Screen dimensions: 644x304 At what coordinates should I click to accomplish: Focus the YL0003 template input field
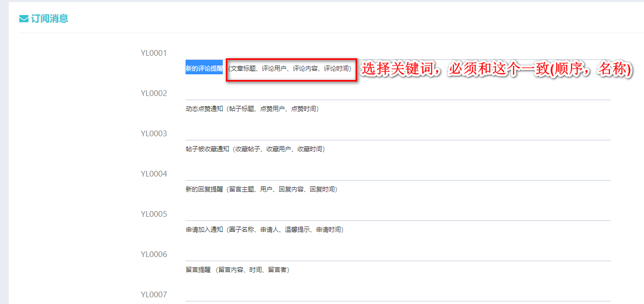398,133
